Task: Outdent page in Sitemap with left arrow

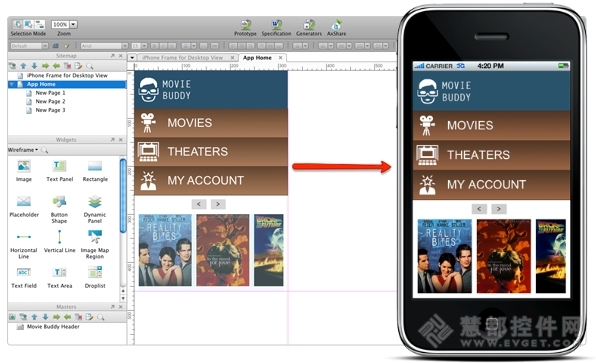Action: point(57,66)
